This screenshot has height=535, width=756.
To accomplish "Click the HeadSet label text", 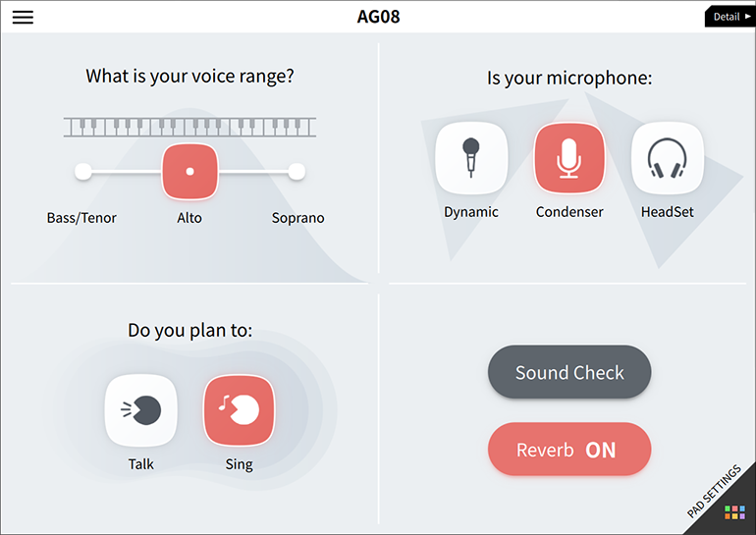I will tap(668, 212).
